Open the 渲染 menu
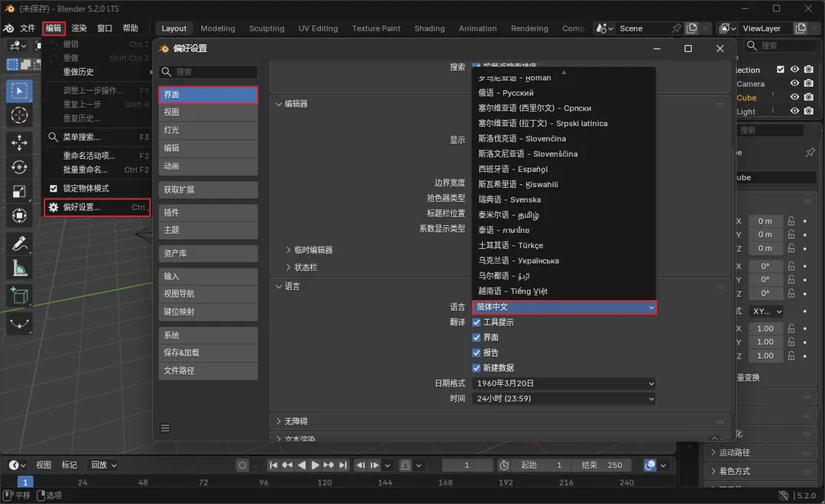The height and width of the screenshot is (504, 825). point(79,28)
